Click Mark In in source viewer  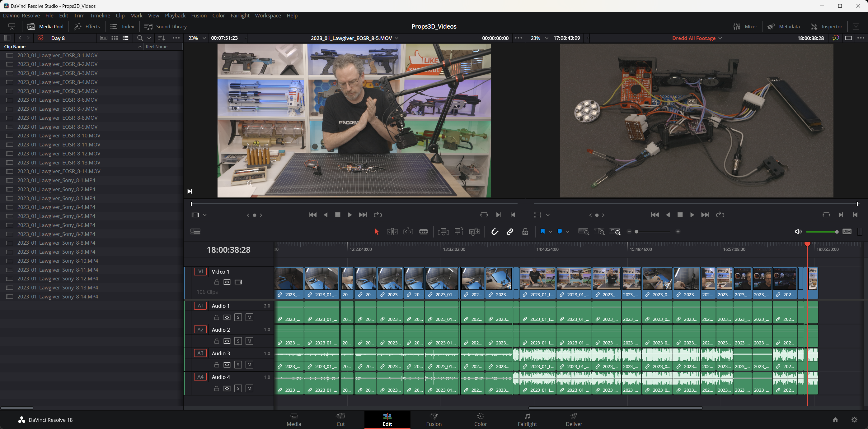pyautogui.click(x=498, y=215)
